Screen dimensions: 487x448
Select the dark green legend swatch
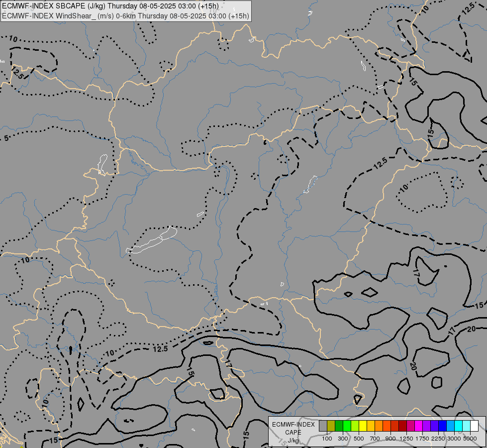pyautogui.click(x=339, y=426)
